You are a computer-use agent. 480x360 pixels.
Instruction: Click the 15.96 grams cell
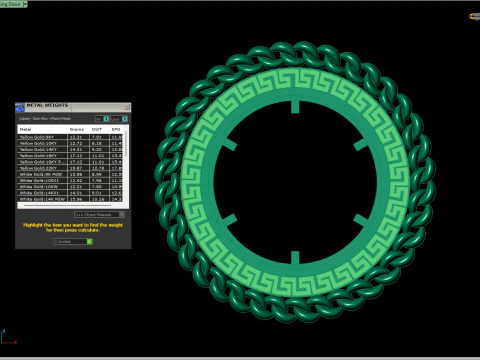[x=78, y=199]
